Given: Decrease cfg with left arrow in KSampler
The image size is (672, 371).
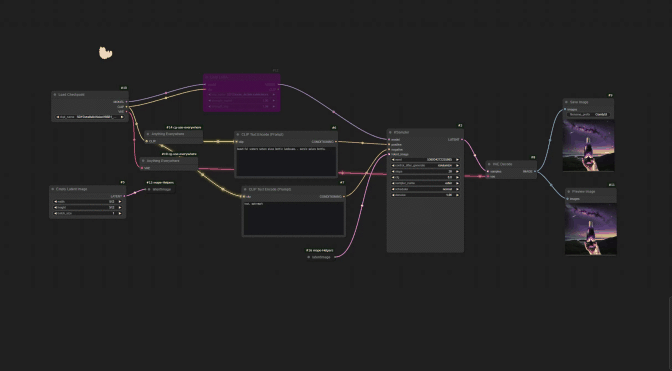Looking at the screenshot, I should pos(393,177).
